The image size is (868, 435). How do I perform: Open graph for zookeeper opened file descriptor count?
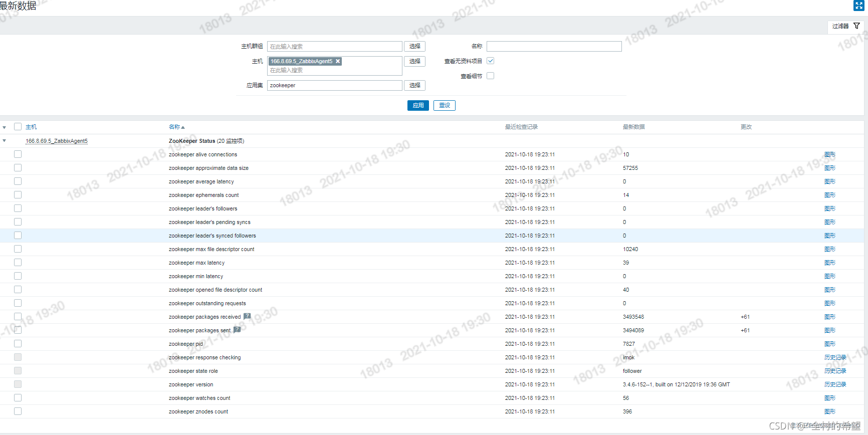click(x=830, y=290)
